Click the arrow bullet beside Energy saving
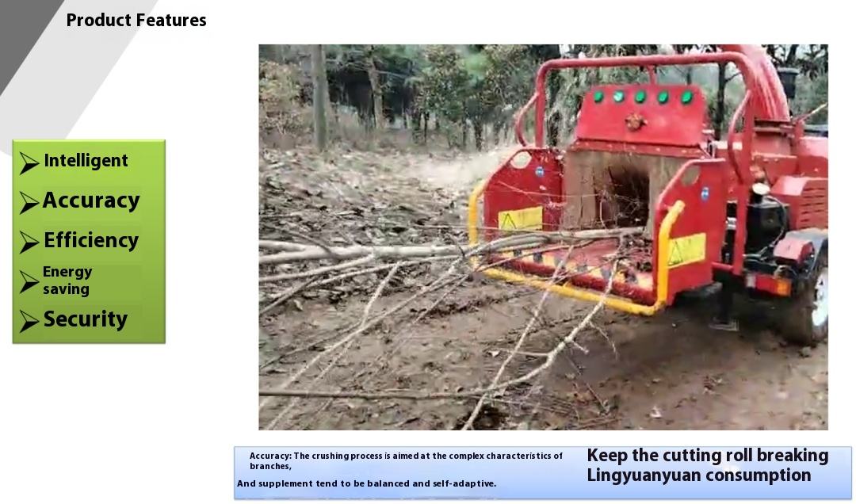 29,282
